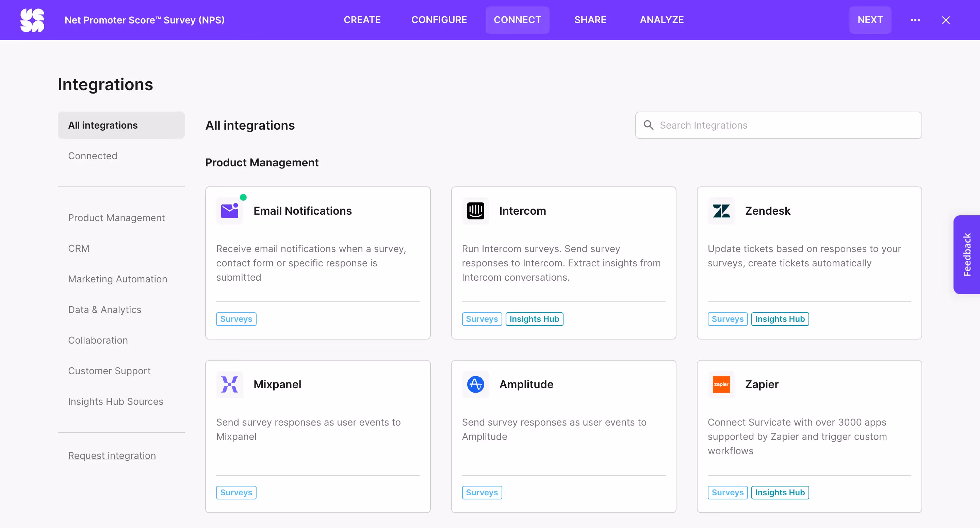Click the Amplitude description text

click(x=554, y=429)
